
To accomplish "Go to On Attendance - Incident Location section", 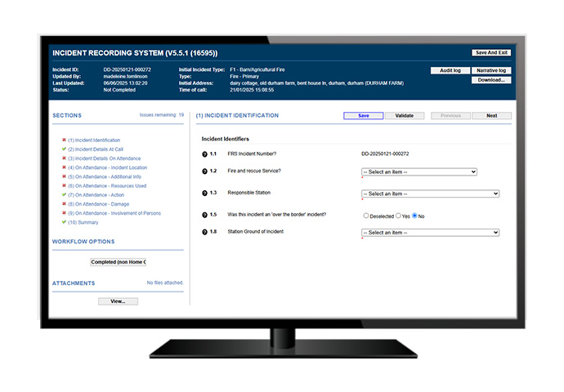I will click(111, 167).
